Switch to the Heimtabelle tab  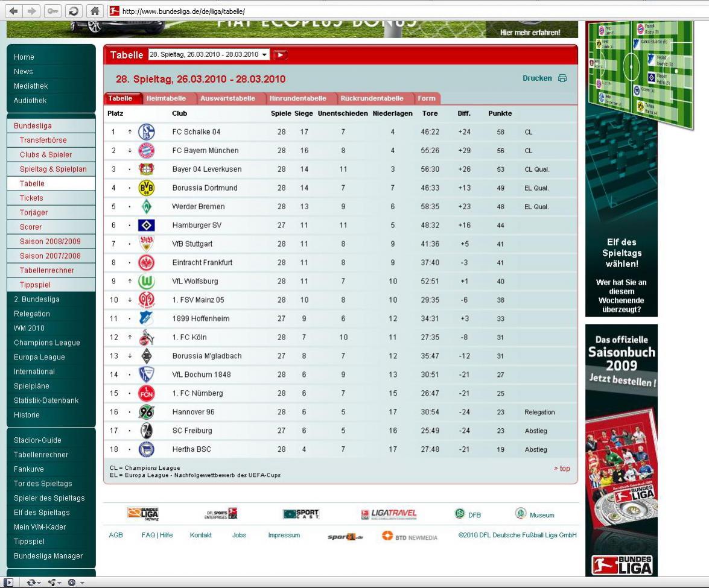coord(166,98)
